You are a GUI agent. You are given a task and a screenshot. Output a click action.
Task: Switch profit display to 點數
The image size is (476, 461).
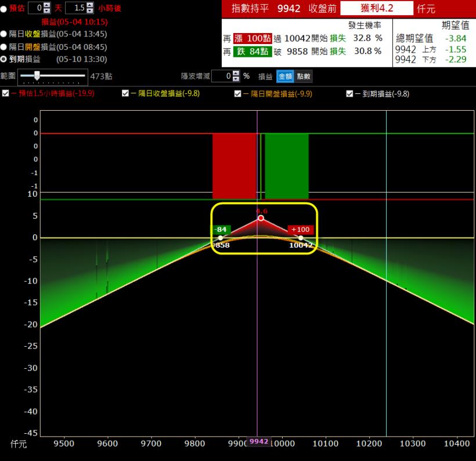pyautogui.click(x=304, y=76)
